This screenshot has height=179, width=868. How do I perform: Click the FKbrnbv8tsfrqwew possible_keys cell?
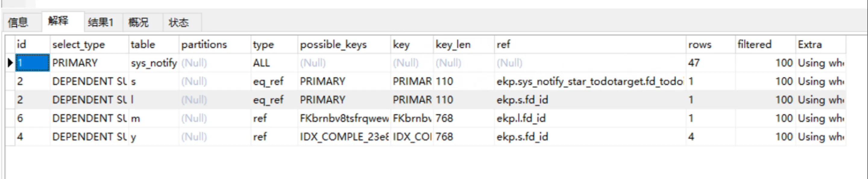click(344, 118)
